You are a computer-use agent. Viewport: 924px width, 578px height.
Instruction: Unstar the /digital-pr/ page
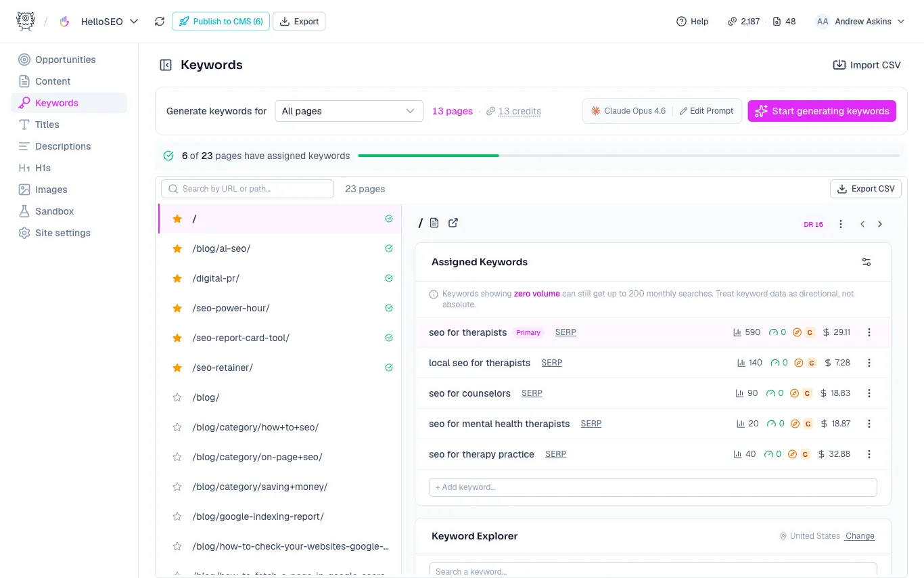[x=177, y=278]
